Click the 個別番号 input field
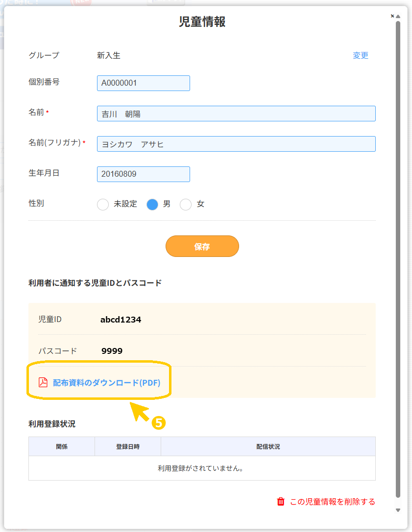Viewport: 412px width, 532px height. tap(144, 83)
